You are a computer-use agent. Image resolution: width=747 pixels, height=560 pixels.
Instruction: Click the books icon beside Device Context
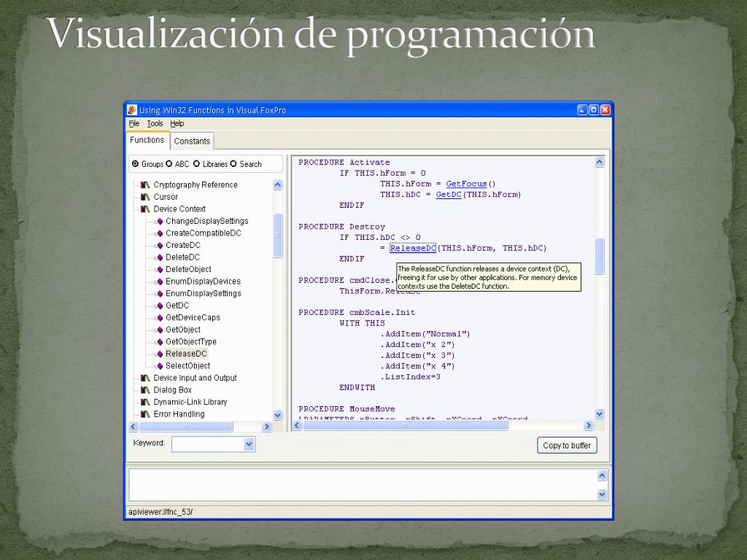pos(145,209)
